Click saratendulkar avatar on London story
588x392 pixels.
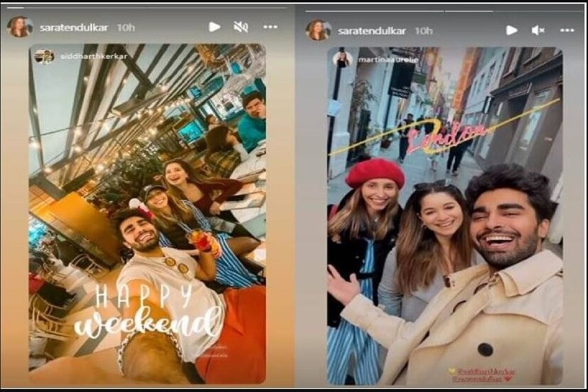point(318,30)
